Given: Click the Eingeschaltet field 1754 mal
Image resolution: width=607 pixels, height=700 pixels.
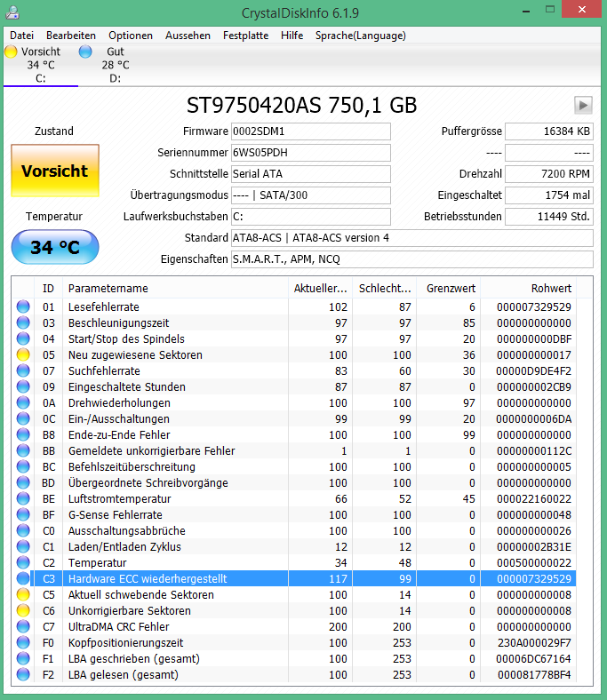Looking at the screenshot, I should coord(549,195).
